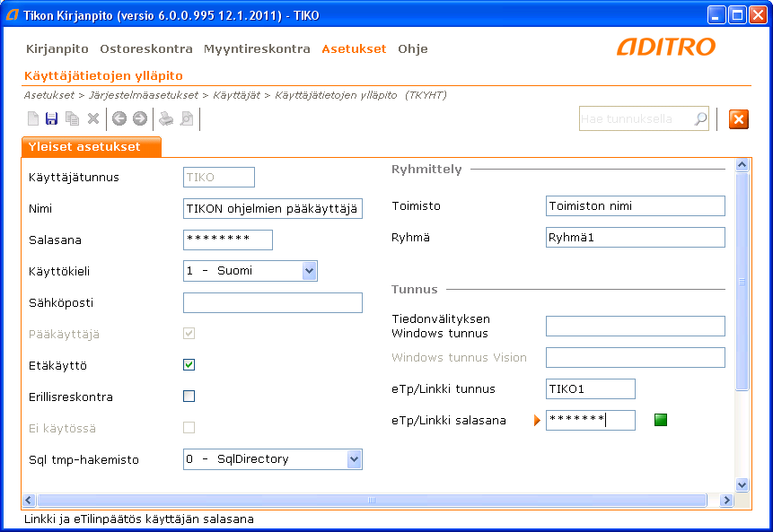This screenshot has width=773, height=532.
Task: Click the Ryhmittely section heading
Action: point(426,170)
